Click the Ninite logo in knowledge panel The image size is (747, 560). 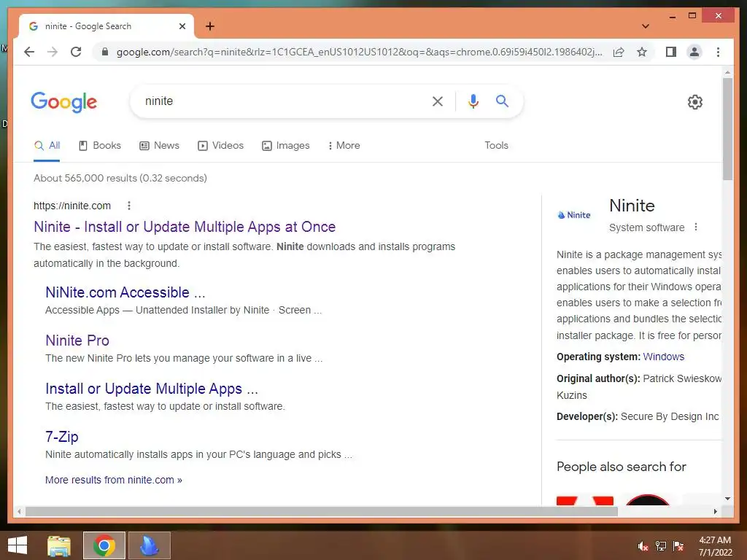[x=574, y=215]
